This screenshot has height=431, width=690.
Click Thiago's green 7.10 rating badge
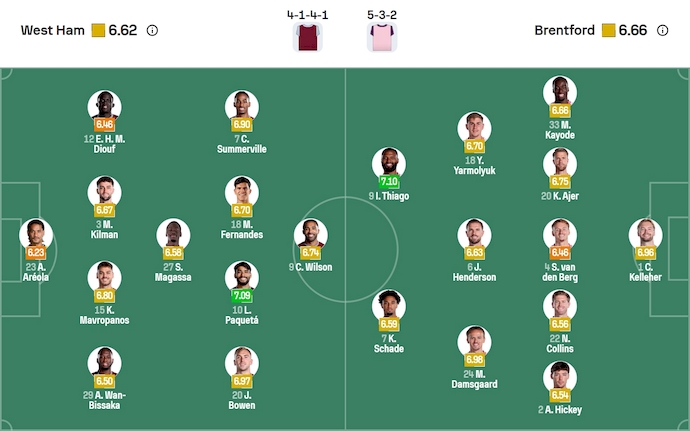389,183
